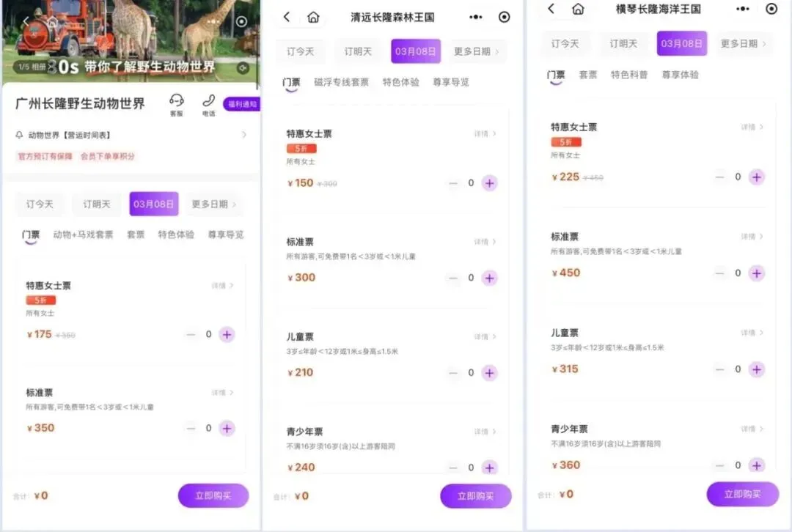792x532 pixels.
Task: Add one ¥315 儿童票 ticket
Action: click(x=756, y=369)
